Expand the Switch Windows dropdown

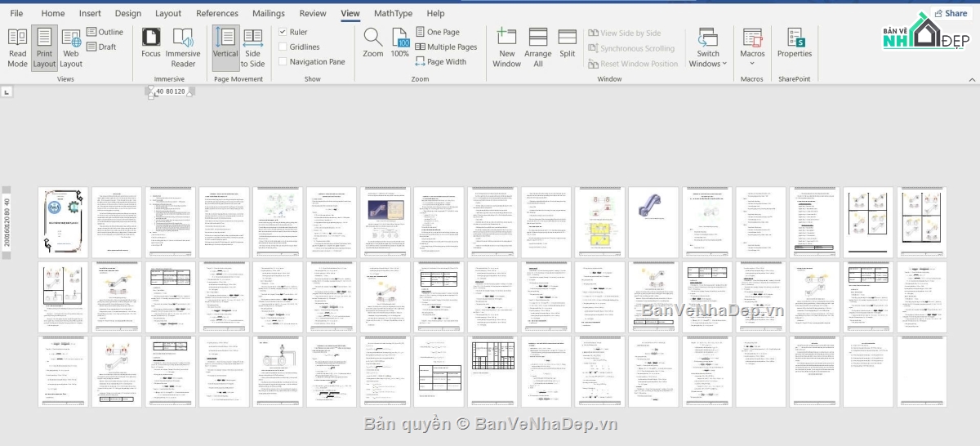point(708,47)
